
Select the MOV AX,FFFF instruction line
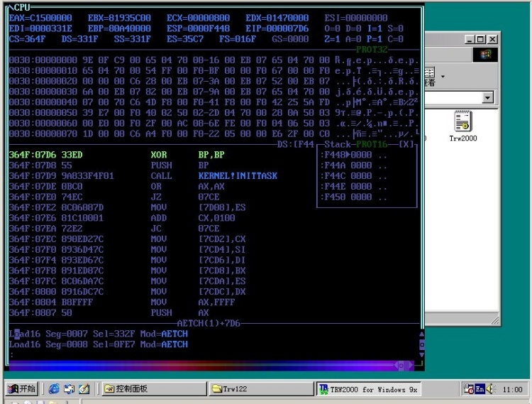(x=122, y=302)
